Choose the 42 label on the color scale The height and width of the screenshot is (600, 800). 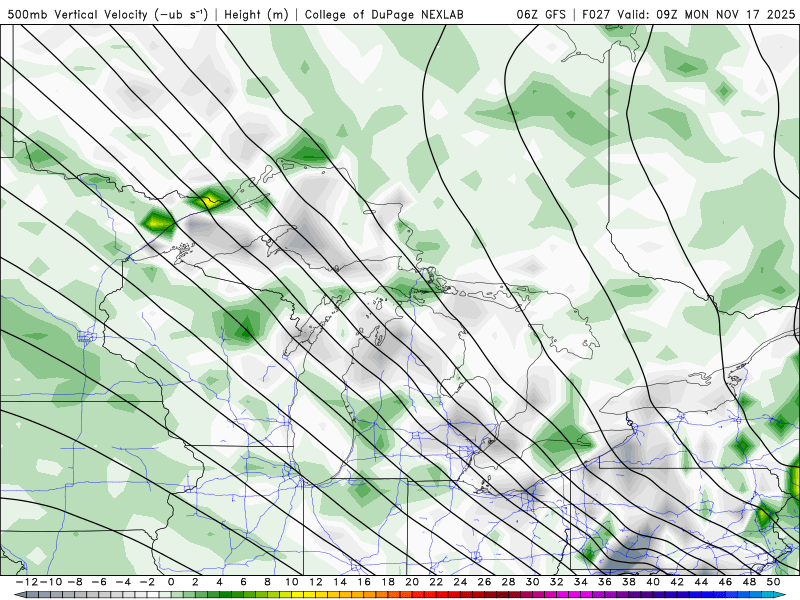point(677,582)
